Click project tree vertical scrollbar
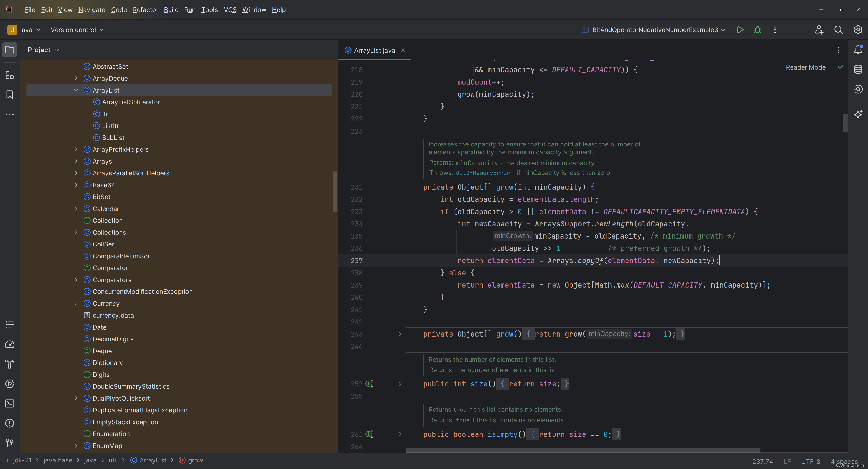This screenshot has width=868, height=469. 335,191
